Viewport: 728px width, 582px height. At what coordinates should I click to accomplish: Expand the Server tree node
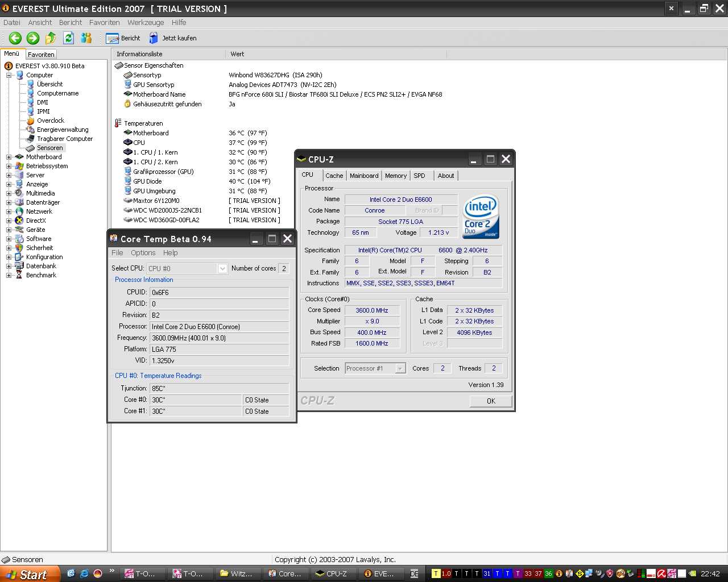pyautogui.click(x=9, y=175)
